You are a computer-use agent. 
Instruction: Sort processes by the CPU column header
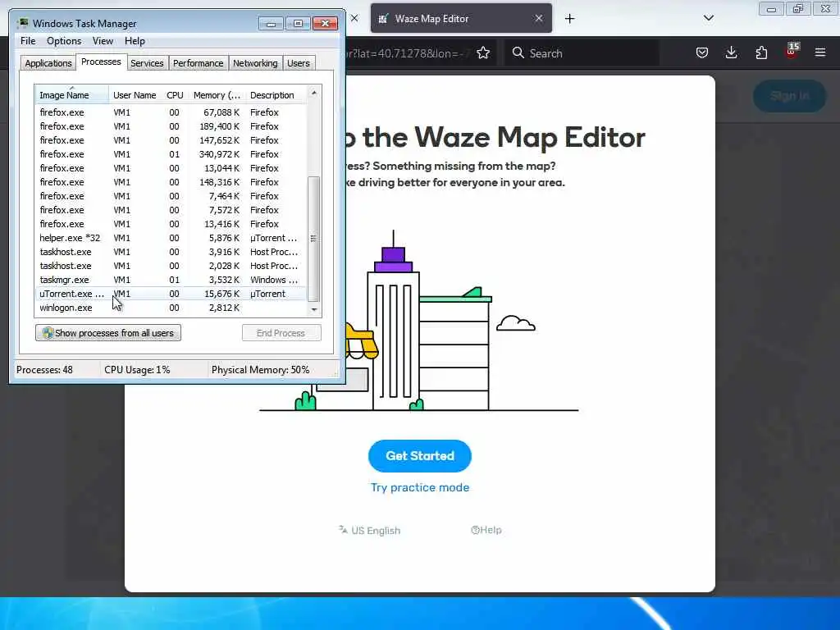click(175, 95)
